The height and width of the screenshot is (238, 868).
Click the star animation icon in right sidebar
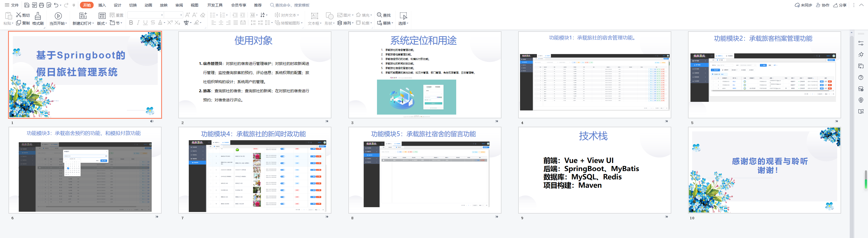pos(861,54)
